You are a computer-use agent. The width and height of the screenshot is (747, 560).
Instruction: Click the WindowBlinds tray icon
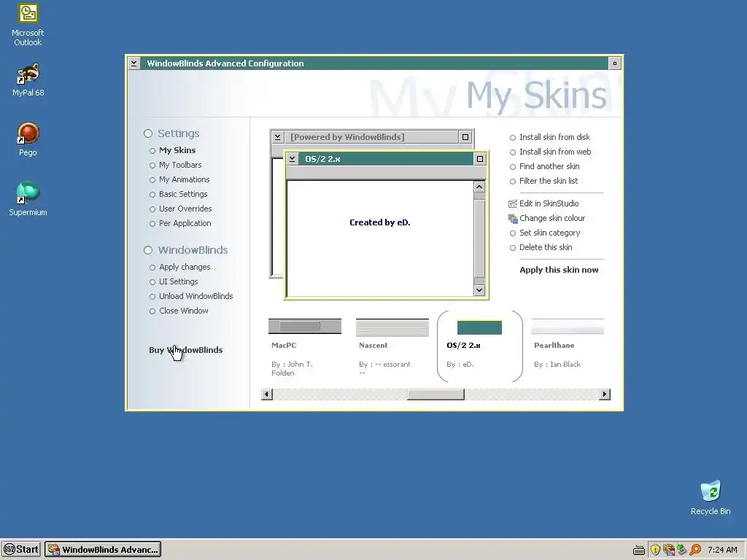669,550
